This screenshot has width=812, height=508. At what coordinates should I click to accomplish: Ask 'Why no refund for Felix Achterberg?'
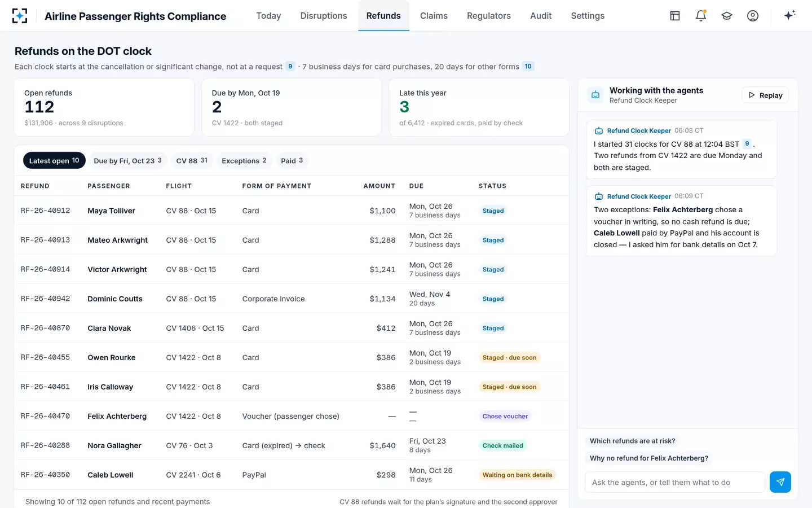click(x=649, y=458)
